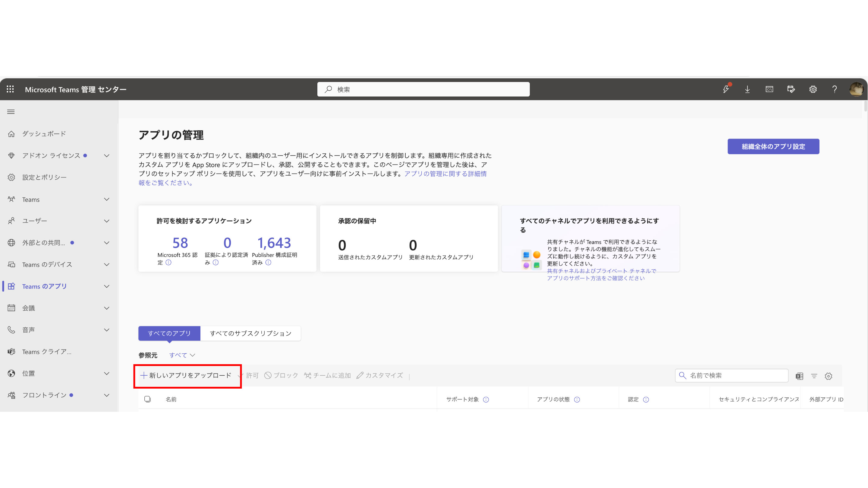Image resolution: width=868 pixels, height=488 pixels.
Task: Click the 会議 calendar icon
Action: point(11,308)
